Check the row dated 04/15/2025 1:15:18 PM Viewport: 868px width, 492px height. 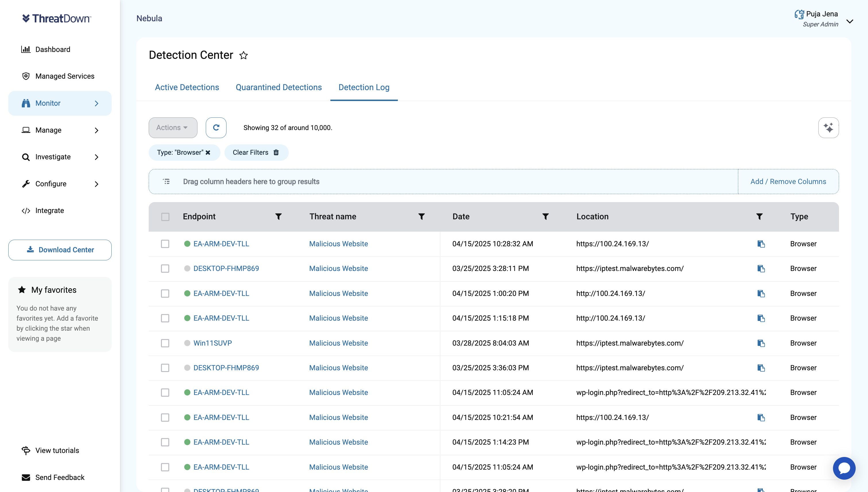(x=165, y=318)
